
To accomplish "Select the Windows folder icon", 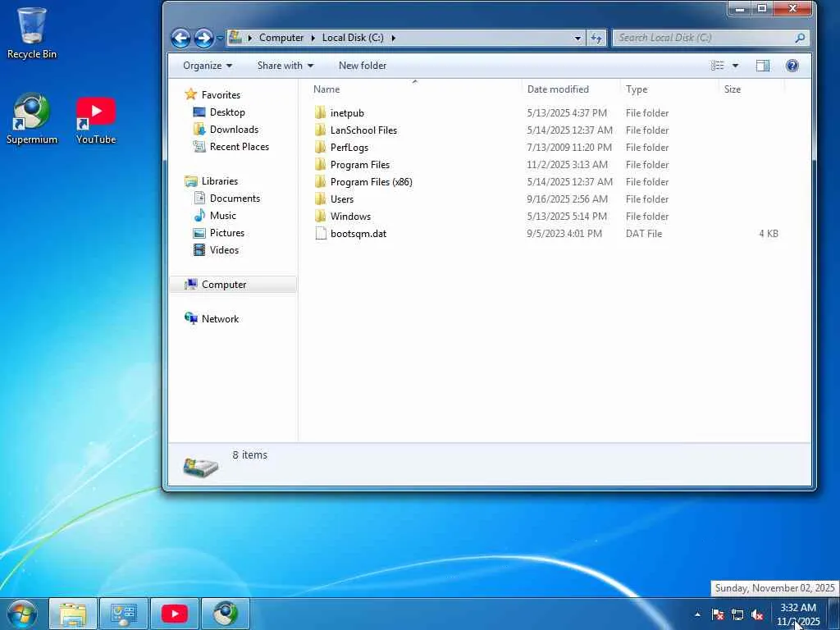I will pyautogui.click(x=321, y=216).
